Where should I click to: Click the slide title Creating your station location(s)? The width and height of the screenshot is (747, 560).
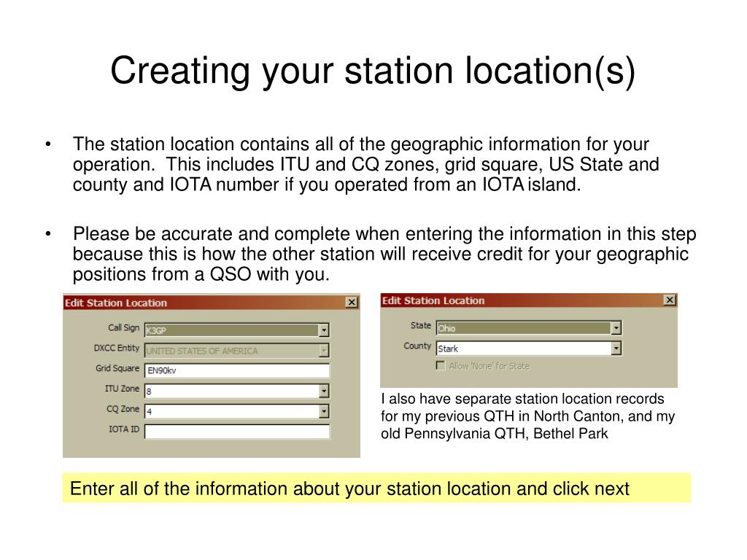point(373,71)
